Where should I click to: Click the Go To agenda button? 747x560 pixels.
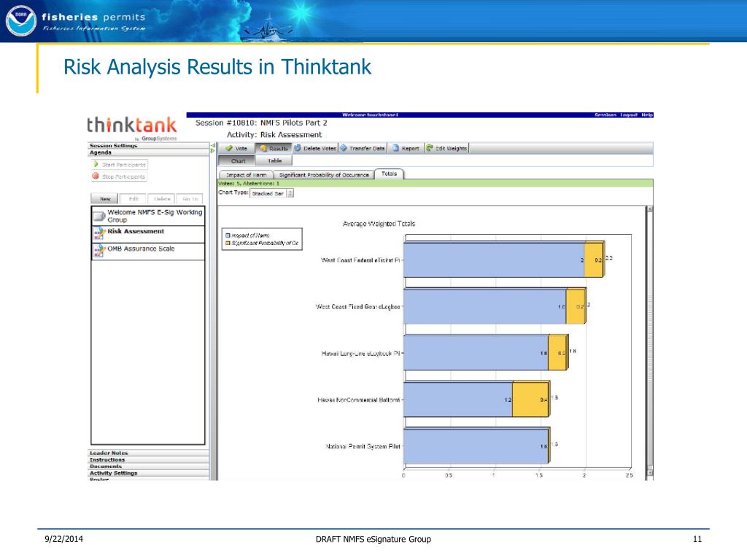tap(190, 198)
